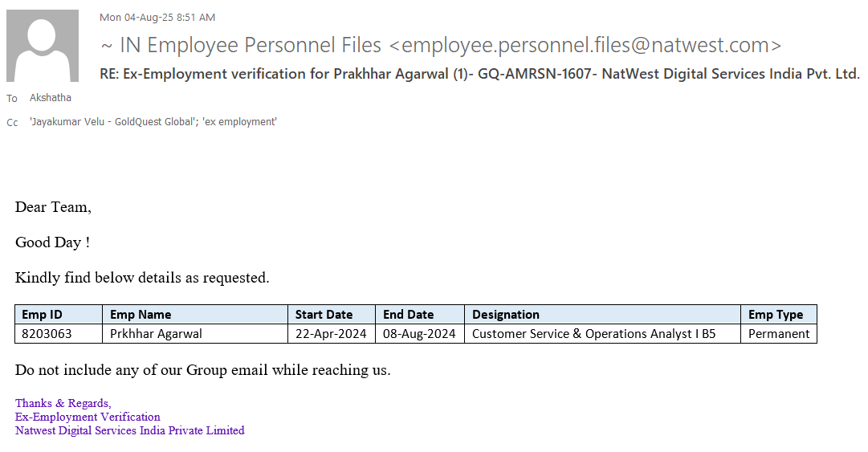Click the Emp Name column header

coord(141,315)
